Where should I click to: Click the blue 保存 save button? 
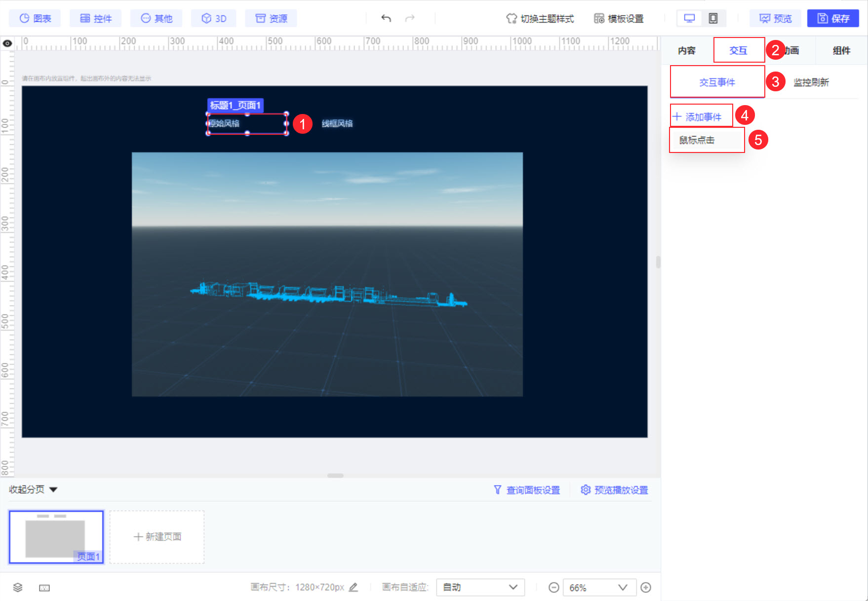pyautogui.click(x=833, y=18)
